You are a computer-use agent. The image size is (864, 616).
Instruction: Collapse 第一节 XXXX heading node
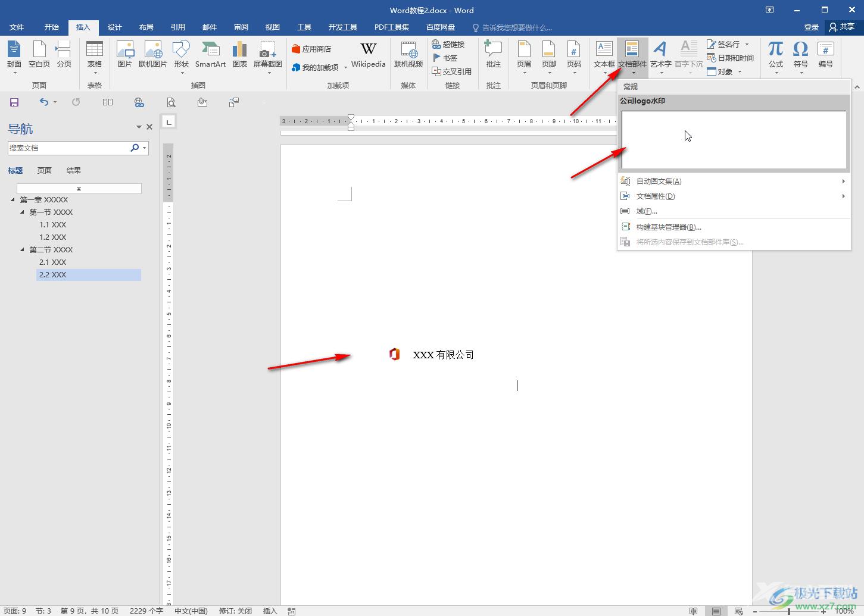click(x=23, y=212)
